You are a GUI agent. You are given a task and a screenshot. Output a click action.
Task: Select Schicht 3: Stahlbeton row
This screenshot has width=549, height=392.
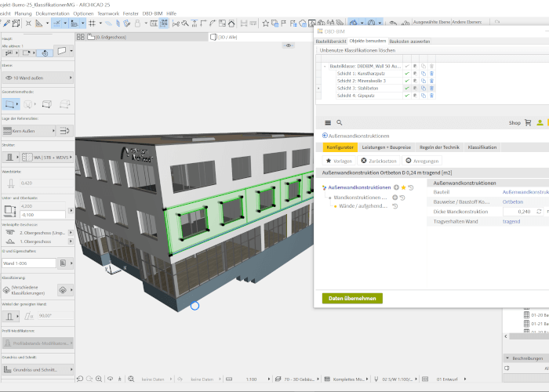pos(358,88)
